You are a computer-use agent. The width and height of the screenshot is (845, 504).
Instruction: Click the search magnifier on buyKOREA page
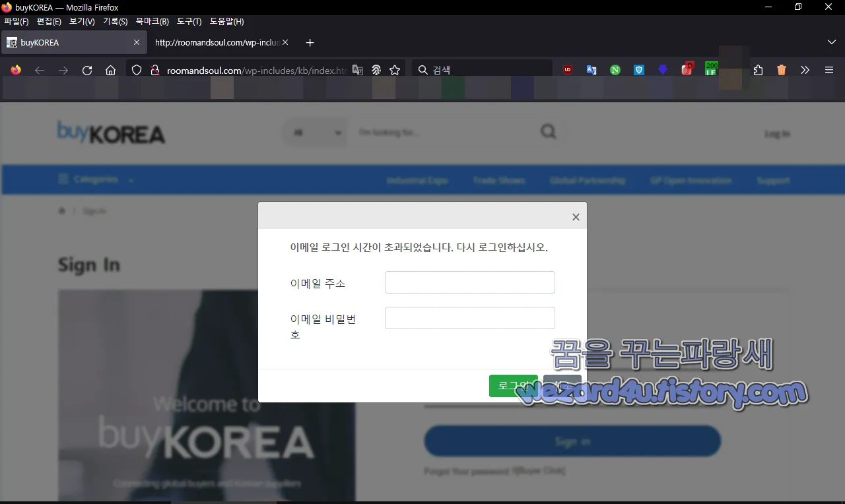click(x=549, y=132)
